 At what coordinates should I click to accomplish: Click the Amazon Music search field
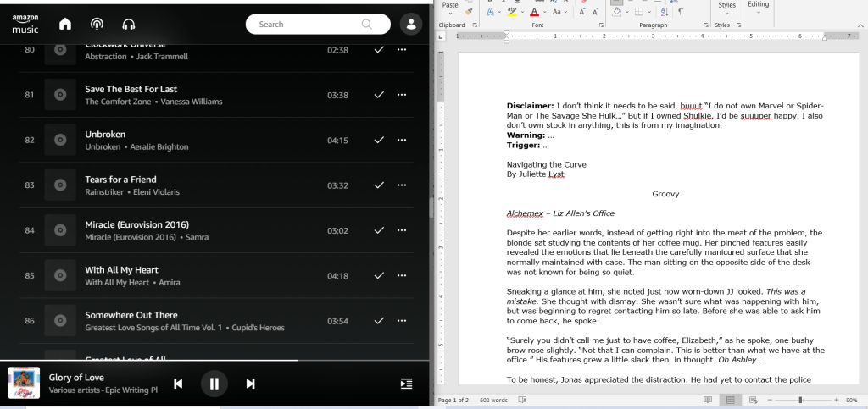(307, 25)
